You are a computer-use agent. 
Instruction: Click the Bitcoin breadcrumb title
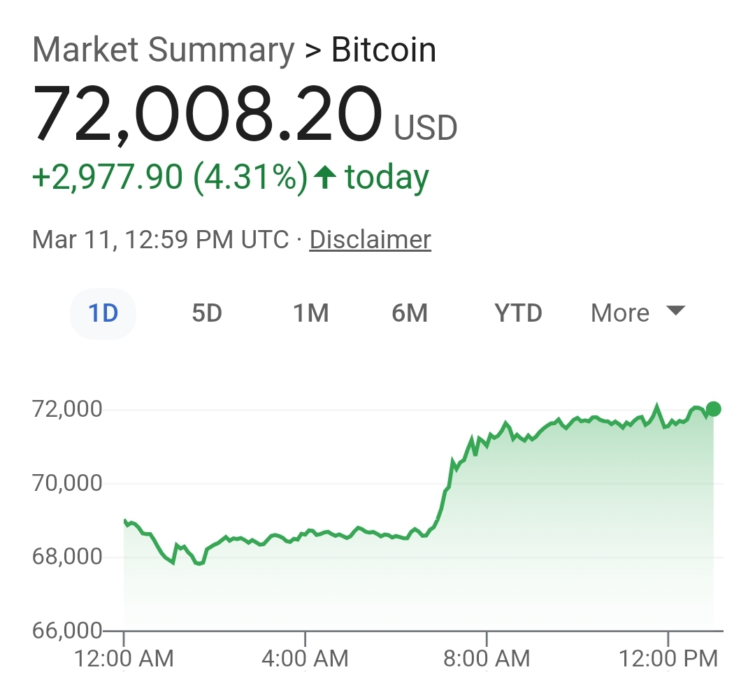pyautogui.click(x=384, y=50)
